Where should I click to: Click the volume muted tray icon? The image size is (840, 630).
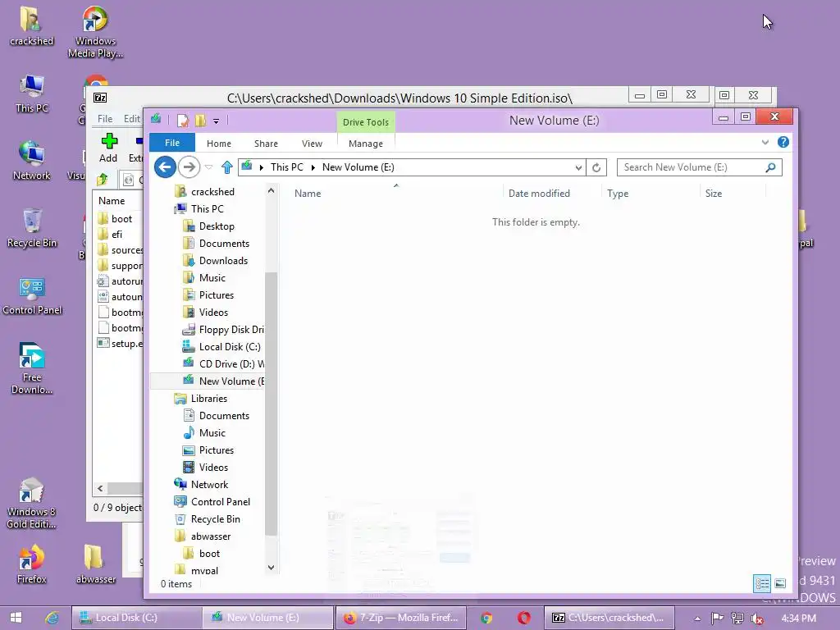pos(756,619)
